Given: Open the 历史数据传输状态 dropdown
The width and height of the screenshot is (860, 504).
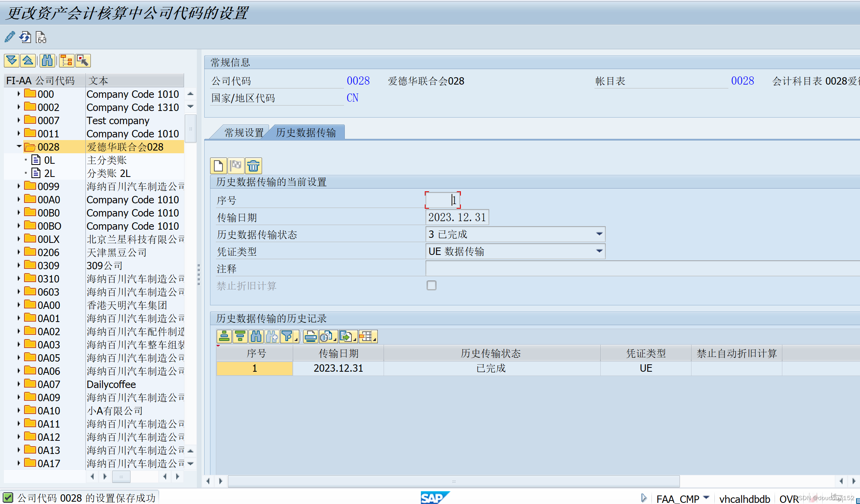Looking at the screenshot, I should pyautogui.click(x=599, y=234).
